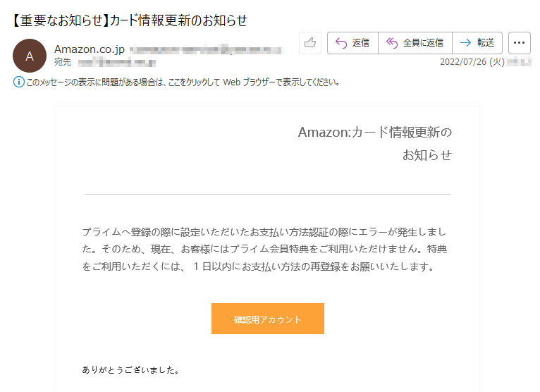Screen dimensions: 540x392
Task: Select the 全員に返信 button label
Action: pyautogui.click(x=423, y=43)
